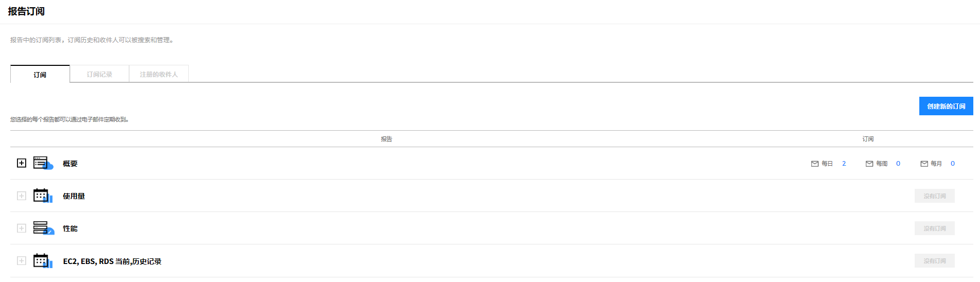980x282 pixels.
Task: Click the 使用量 calendar chart icon
Action: (x=43, y=196)
